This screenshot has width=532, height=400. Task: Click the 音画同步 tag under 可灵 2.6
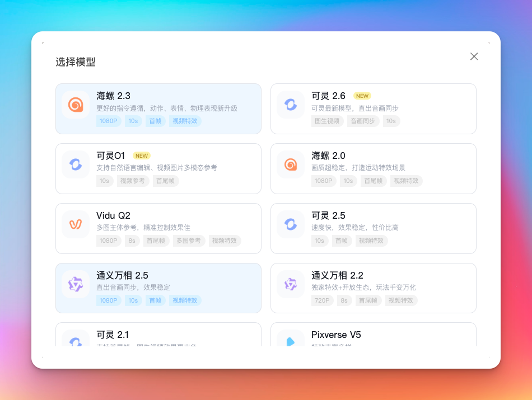click(363, 121)
